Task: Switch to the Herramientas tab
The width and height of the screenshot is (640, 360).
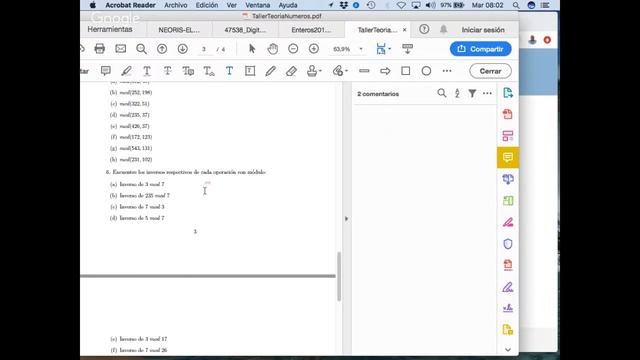Action: point(110,29)
